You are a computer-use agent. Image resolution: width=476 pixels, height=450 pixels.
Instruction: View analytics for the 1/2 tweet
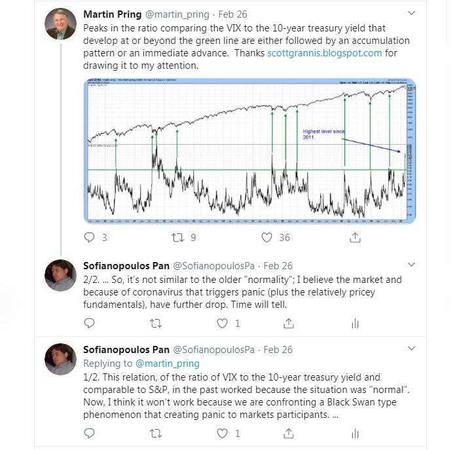point(355,434)
